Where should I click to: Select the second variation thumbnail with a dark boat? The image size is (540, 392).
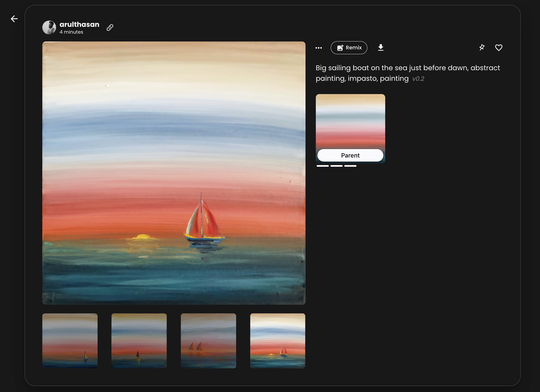[139, 341]
